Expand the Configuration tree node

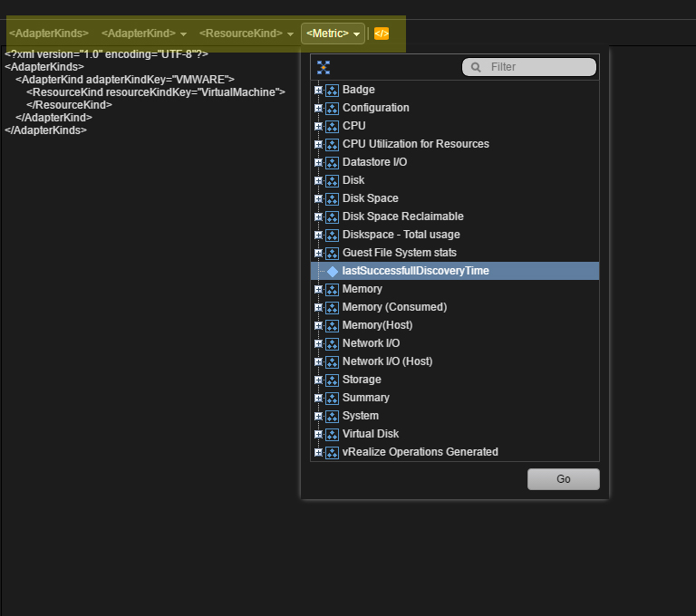tap(318, 108)
